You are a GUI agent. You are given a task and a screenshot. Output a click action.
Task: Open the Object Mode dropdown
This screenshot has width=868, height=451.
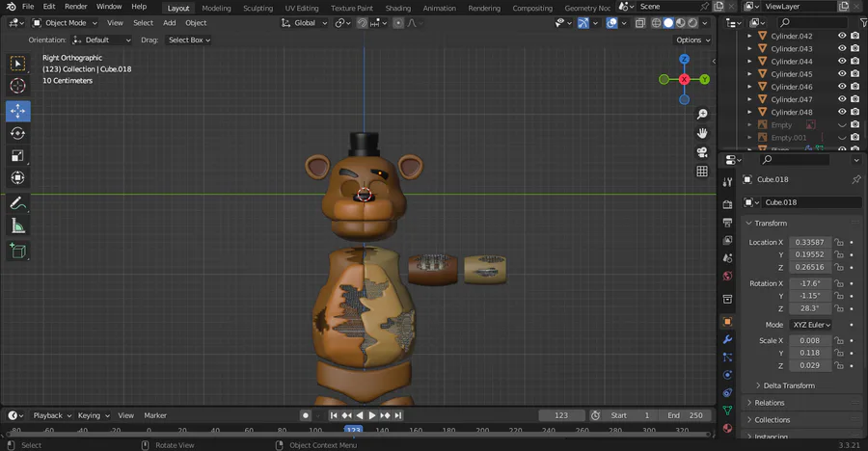[x=65, y=22]
